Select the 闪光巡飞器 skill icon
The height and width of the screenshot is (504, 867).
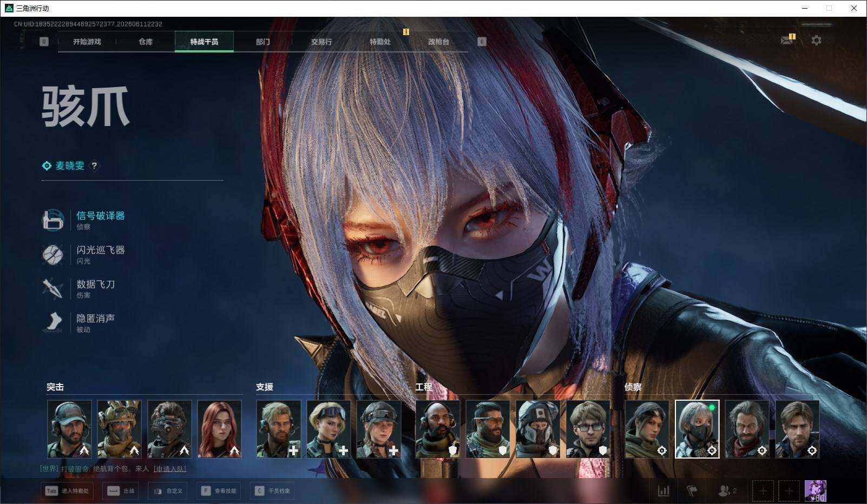[x=53, y=254]
